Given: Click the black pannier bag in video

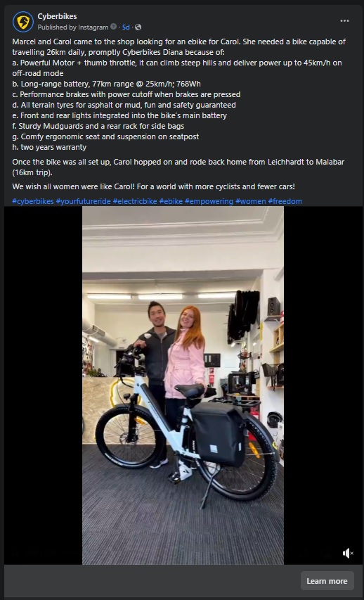Looking at the screenshot, I should (x=219, y=434).
